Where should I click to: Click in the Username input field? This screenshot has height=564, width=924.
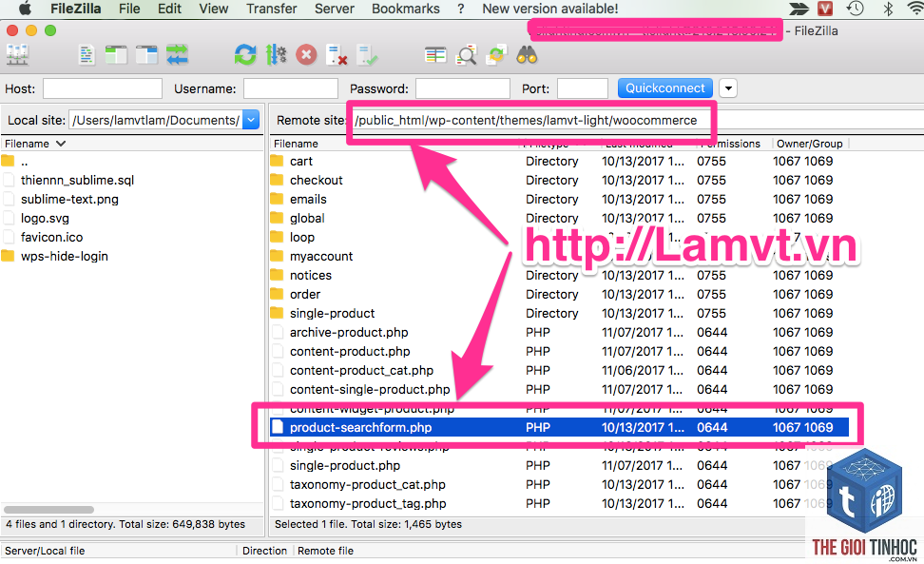pos(291,88)
